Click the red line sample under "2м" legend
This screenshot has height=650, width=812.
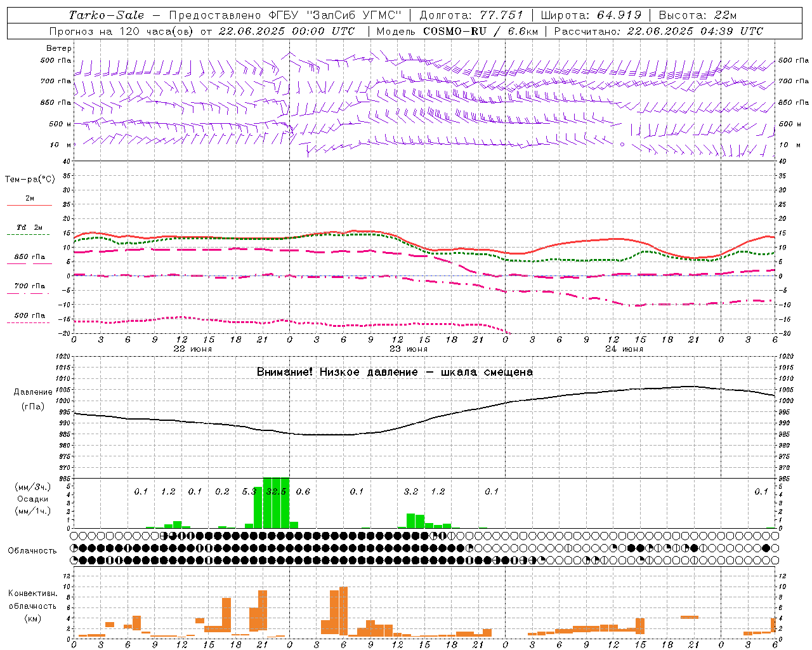pyautogui.click(x=29, y=205)
